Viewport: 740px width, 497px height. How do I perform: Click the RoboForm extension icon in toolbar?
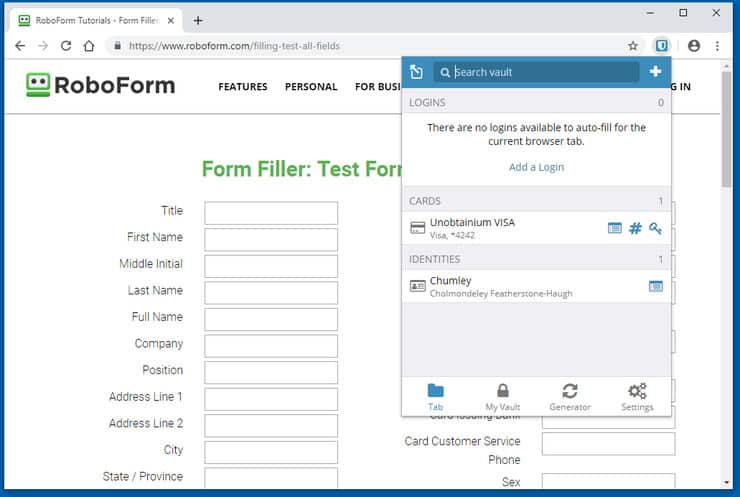(x=662, y=46)
